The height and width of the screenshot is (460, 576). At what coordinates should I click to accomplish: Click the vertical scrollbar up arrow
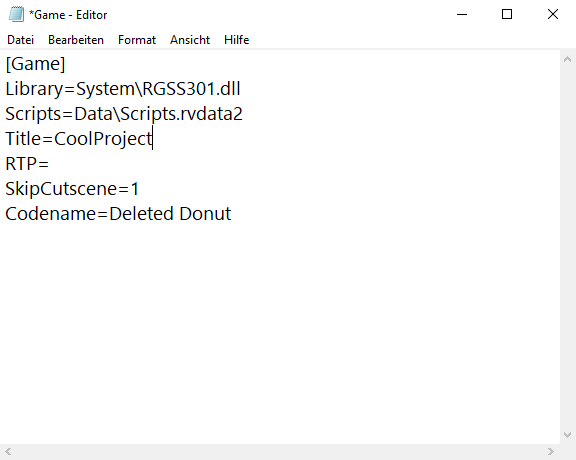click(x=567, y=59)
